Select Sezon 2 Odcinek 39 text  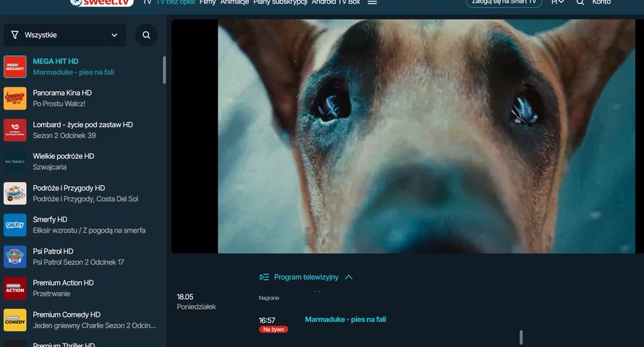pyautogui.click(x=64, y=135)
